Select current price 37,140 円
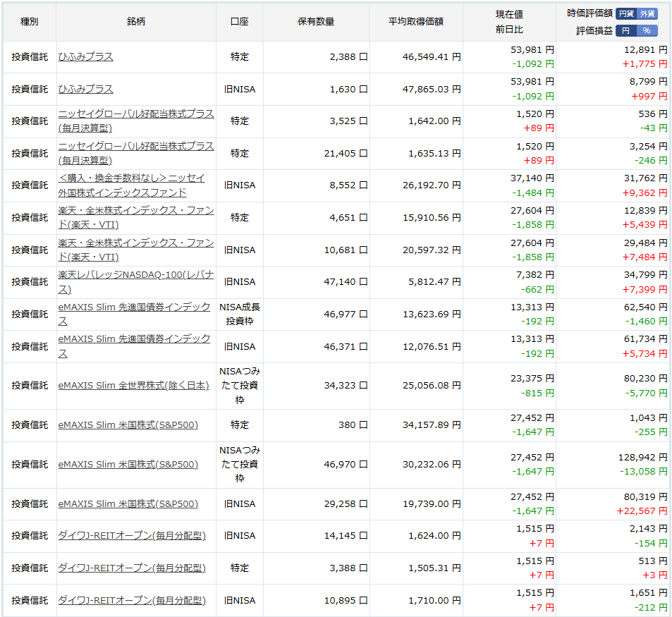The height and width of the screenshot is (617, 672). tap(532, 178)
